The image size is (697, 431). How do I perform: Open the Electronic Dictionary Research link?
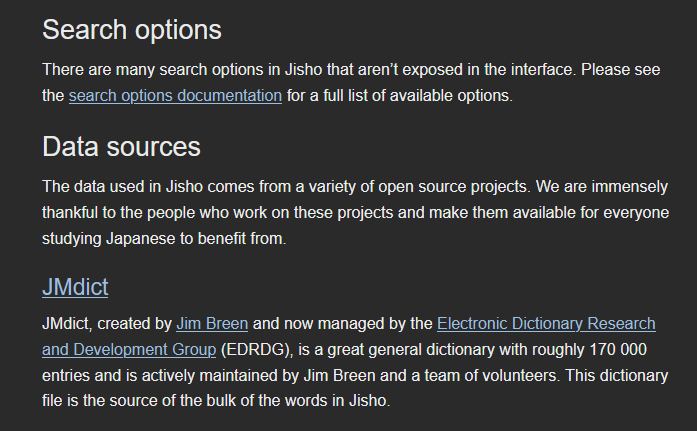[546, 323]
